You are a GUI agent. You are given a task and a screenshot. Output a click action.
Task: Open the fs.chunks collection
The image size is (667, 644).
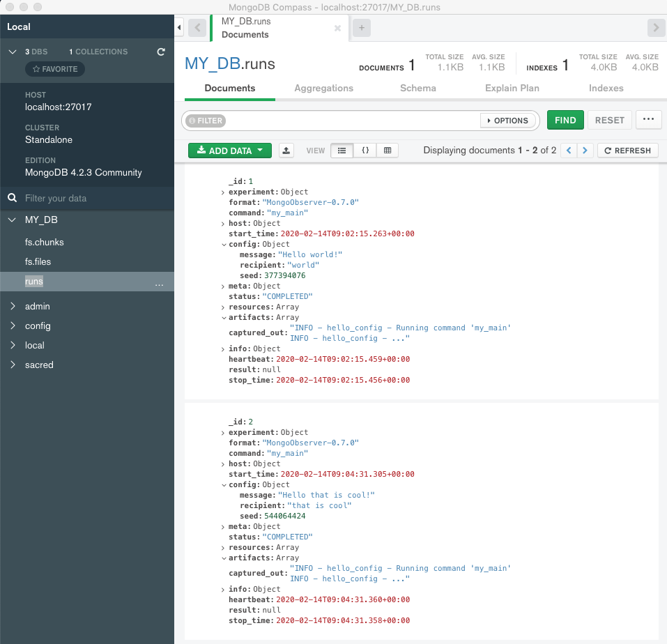pyautogui.click(x=44, y=242)
